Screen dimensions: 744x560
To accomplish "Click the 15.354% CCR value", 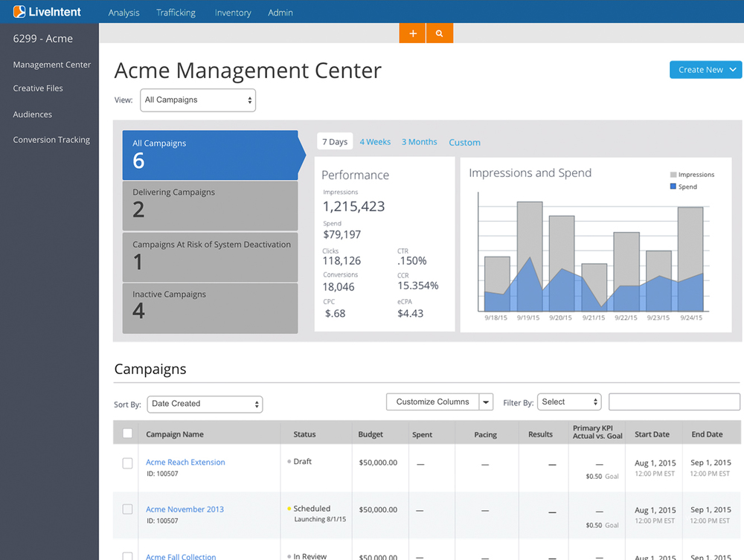I will coord(417,286).
